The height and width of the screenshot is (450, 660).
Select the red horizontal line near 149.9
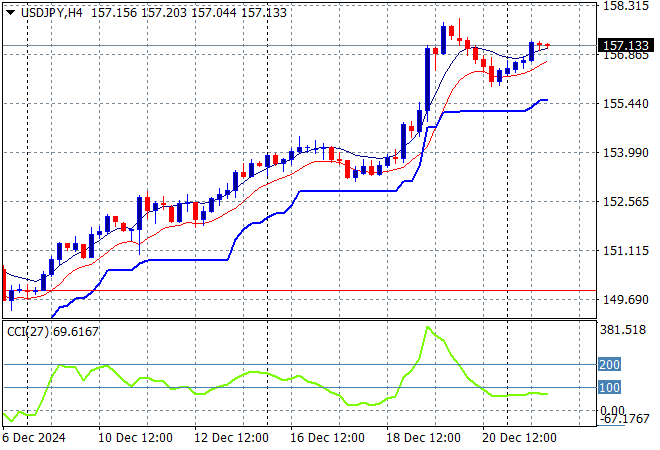[x=299, y=290]
